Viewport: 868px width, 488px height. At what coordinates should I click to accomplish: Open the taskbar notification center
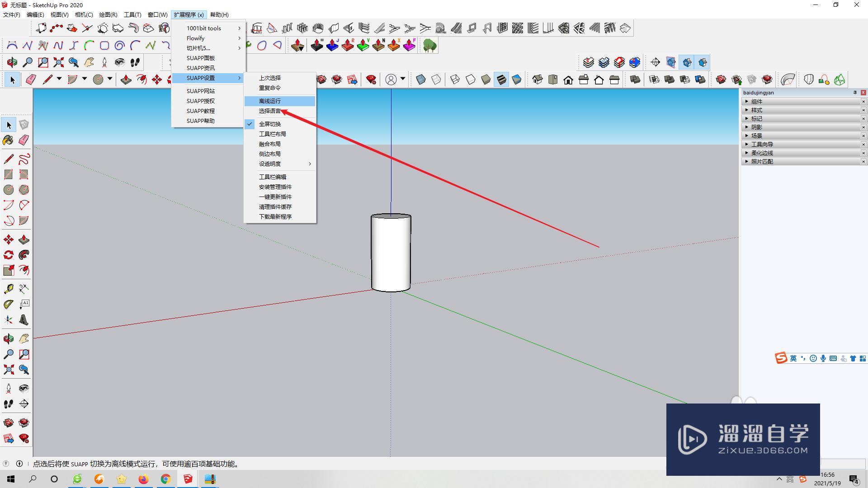(x=854, y=479)
